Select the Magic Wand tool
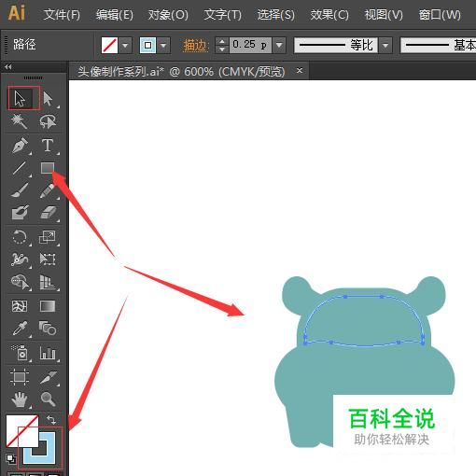 pos(20,121)
